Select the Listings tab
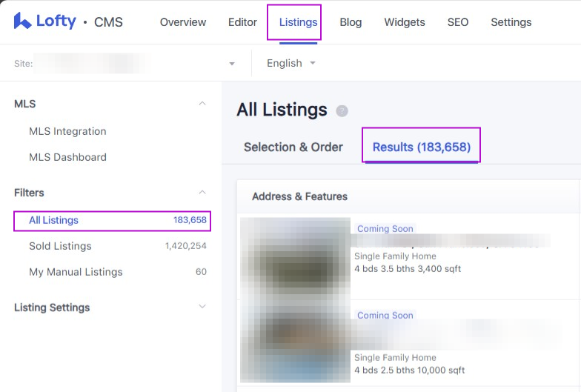The height and width of the screenshot is (392, 581). tap(298, 22)
